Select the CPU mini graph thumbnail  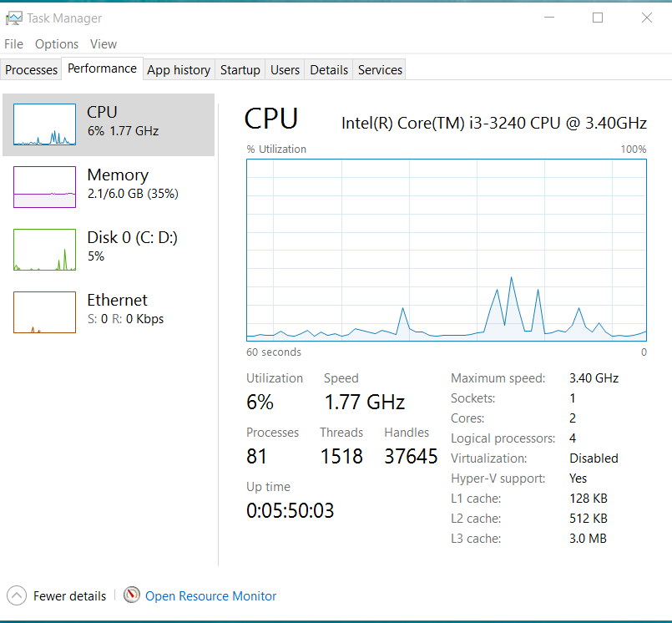pos(44,124)
